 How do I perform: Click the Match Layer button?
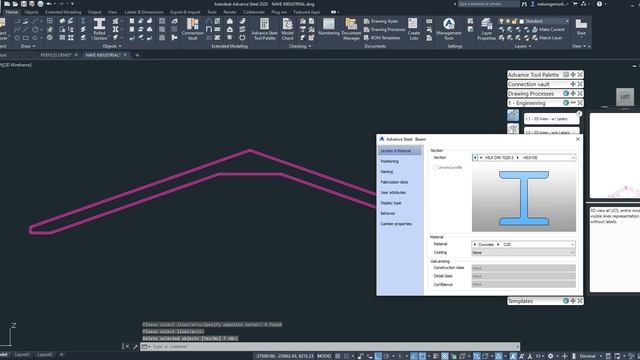[x=547, y=38]
